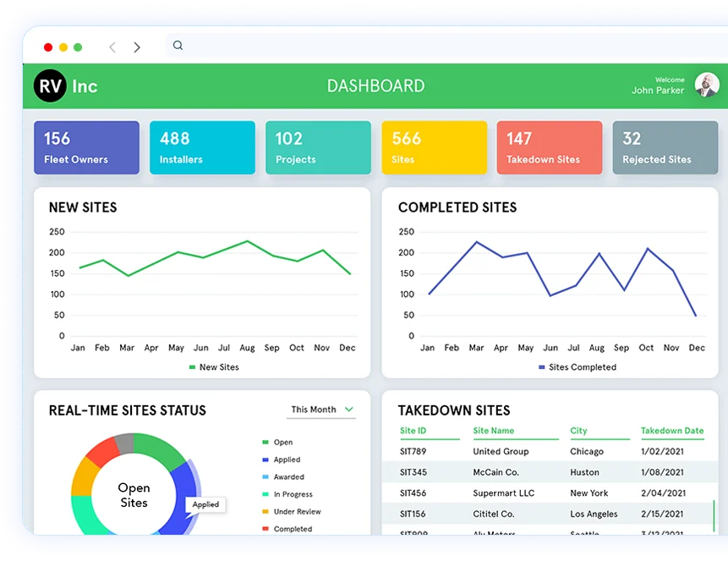The height and width of the screenshot is (561, 728).
Task: Go forward with browser forward arrow
Action: [x=137, y=47]
